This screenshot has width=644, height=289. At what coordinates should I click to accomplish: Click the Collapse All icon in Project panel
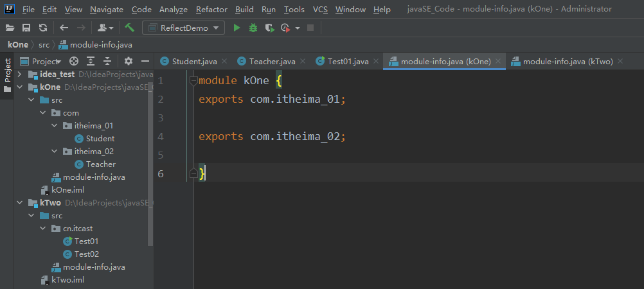click(107, 61)
